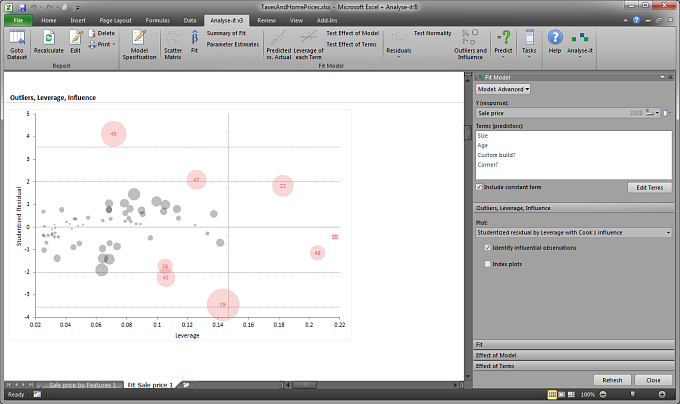Image resolution: width=680 pixels, height=404 pixels.
Task: Switch to Page Layout view icon
Action: pos(562,394)
